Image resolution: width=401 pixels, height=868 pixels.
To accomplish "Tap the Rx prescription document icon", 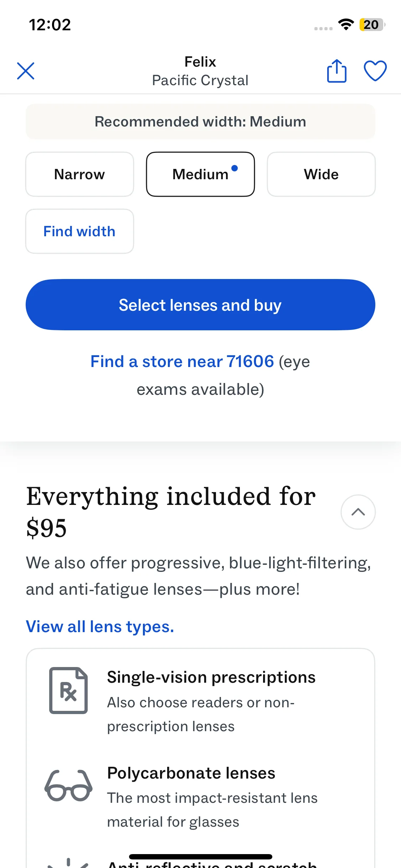I will pyautogui.click(x=68, y=690).
